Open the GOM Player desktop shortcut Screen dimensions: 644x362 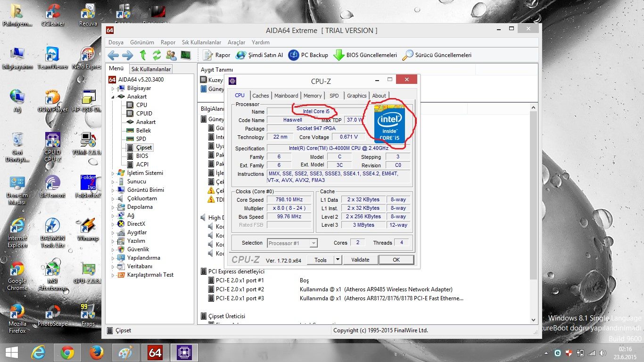(53, 101)
